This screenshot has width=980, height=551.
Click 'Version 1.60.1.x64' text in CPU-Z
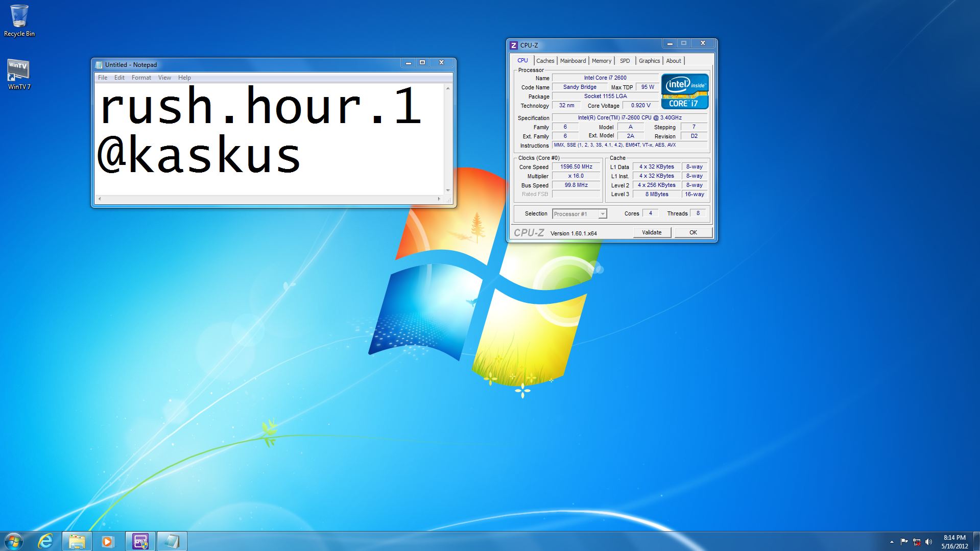[x=573, y=233]
